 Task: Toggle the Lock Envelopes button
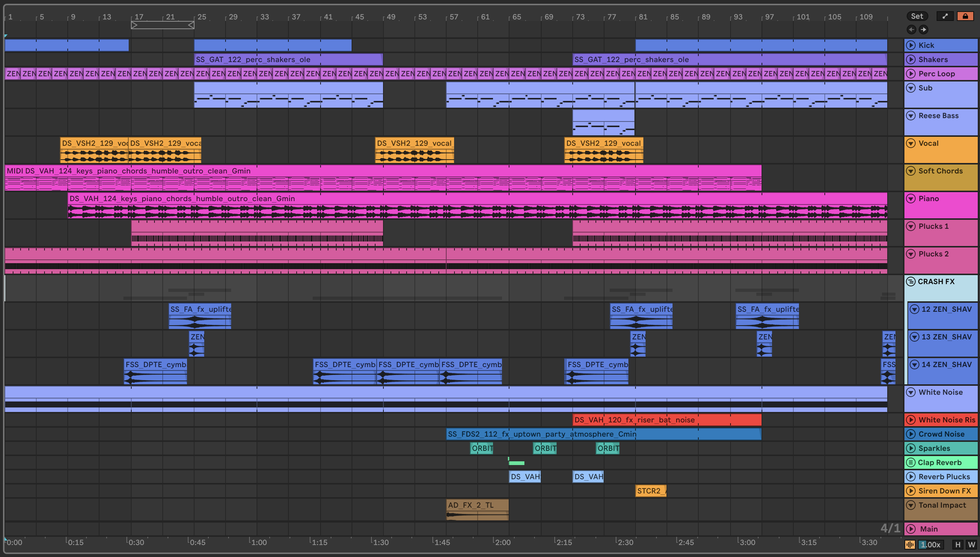pyautogui.click(x=965, y=16)
